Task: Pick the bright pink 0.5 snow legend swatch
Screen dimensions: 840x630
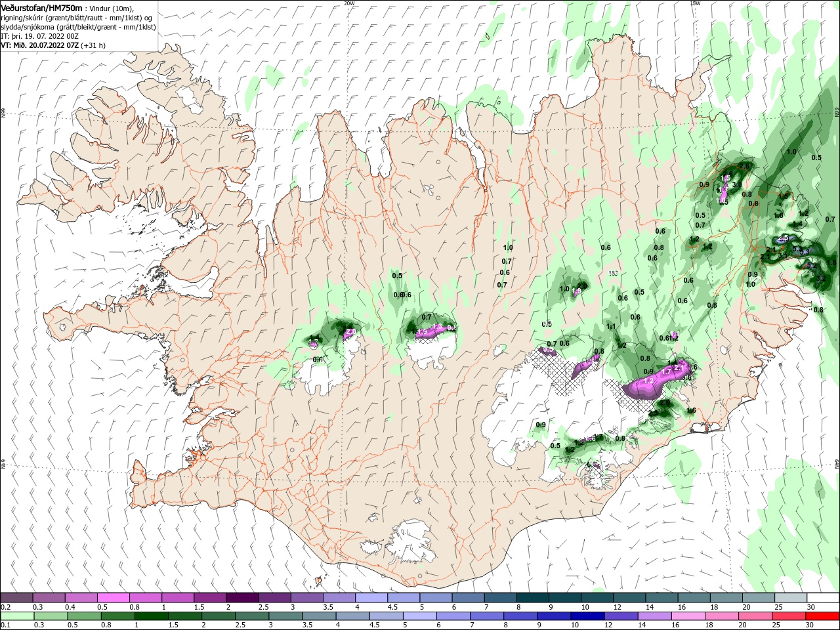Action: tap(113, 598)
